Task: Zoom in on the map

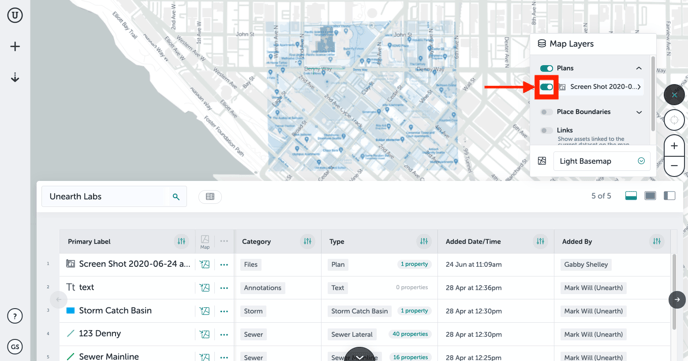Action: (674, 146)
